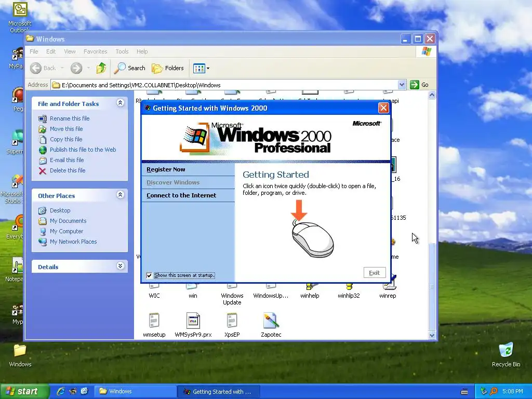Open the Favorites menu
The width and height of the screenshot is (532, 399).
[96, 51]
